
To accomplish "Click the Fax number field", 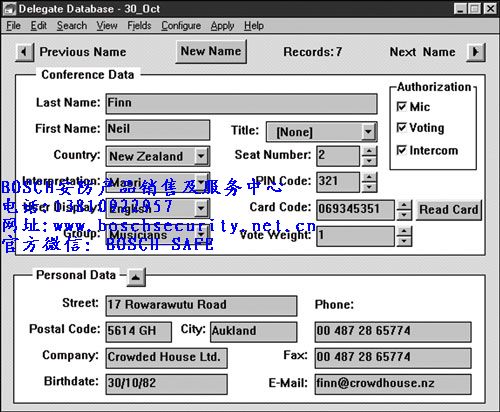I will click(x=393, y=358).
